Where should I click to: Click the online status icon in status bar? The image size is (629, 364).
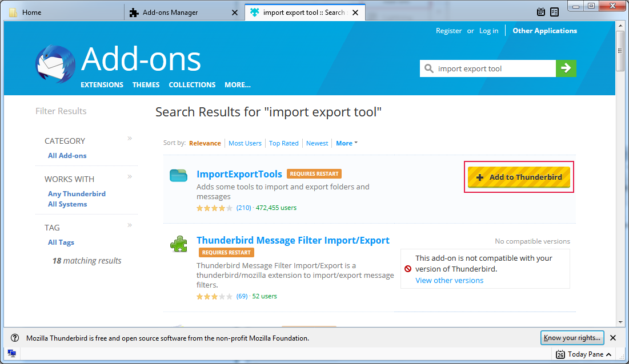click(x=11, y=353)
